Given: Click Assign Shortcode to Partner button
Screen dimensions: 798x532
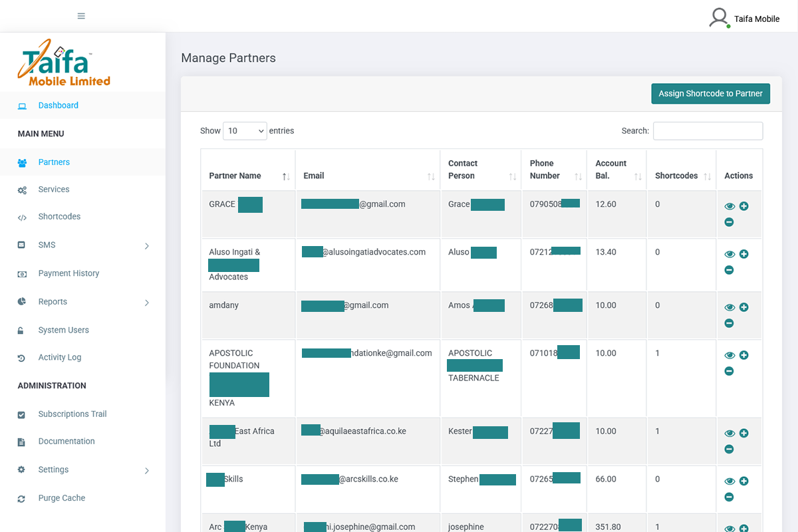Looking at the screenshot, I should click(710, 94).
